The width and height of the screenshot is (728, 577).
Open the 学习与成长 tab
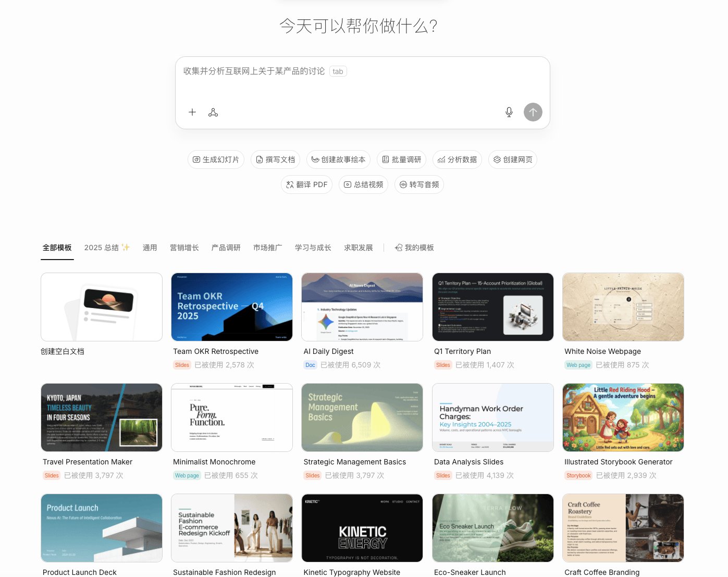tap(313, 248)
